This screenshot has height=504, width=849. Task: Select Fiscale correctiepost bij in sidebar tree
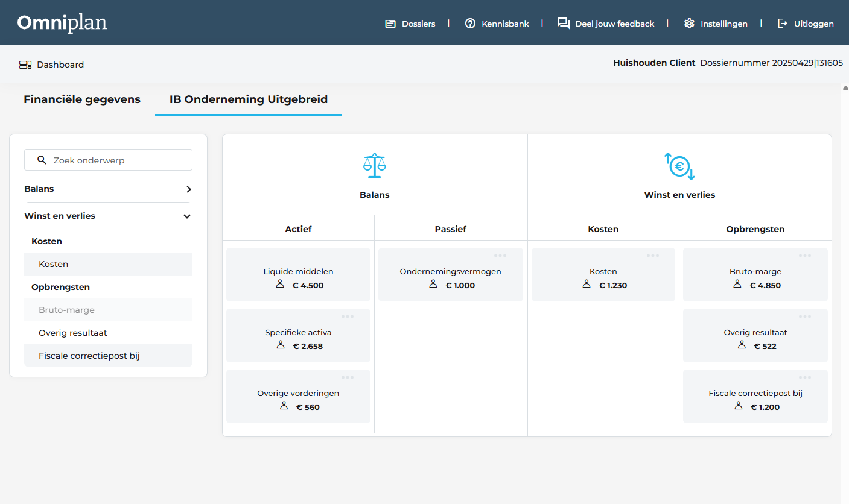click(89, 356)
